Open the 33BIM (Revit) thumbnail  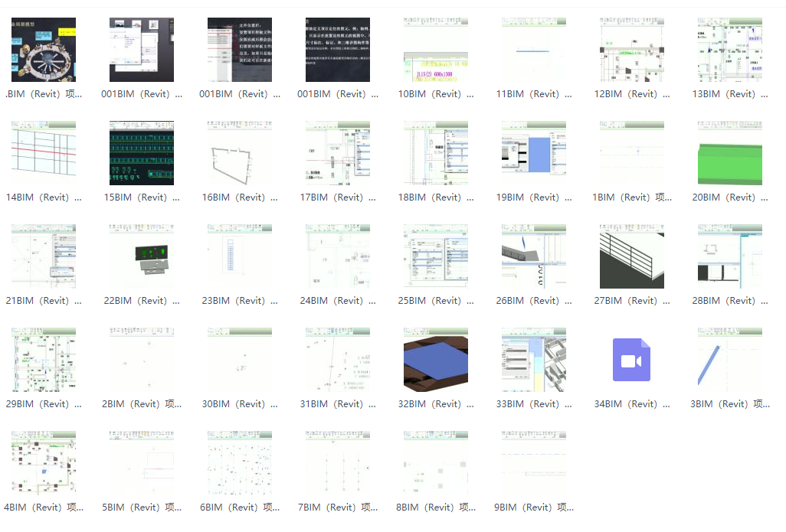(x=534, y=360)
